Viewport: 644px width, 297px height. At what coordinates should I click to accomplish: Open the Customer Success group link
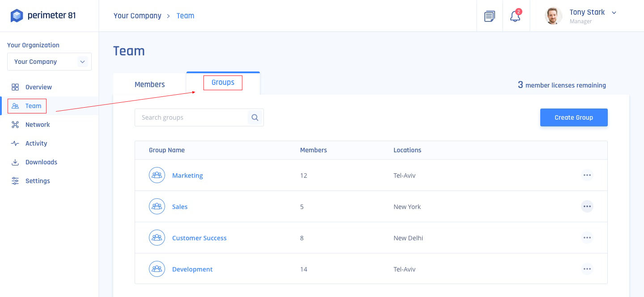199,238
